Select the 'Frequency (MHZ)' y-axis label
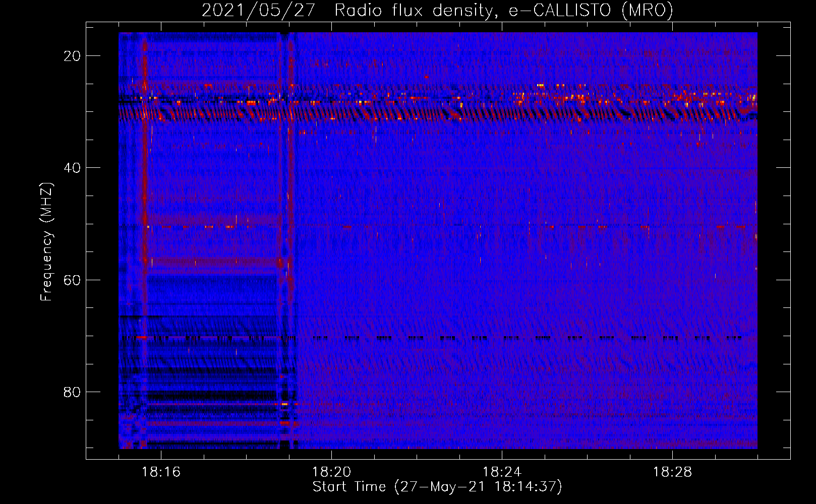The image size is (816, 504). [46, 242]
